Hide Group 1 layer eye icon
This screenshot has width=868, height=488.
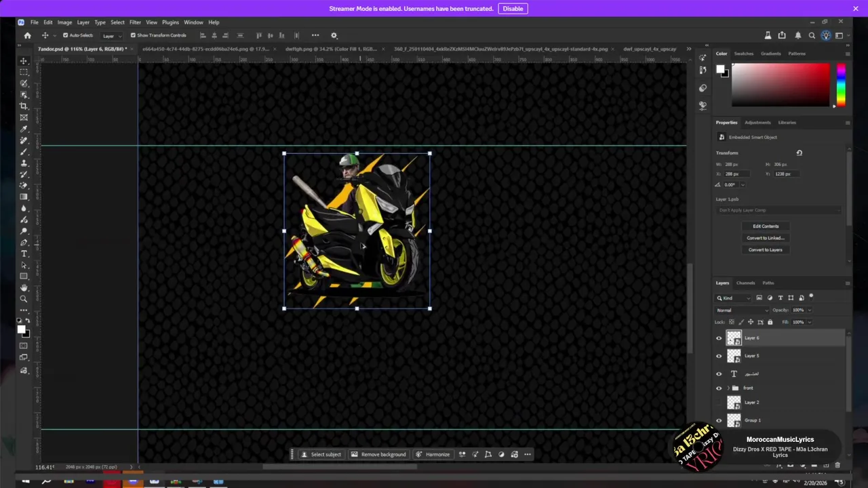pos(719,420)
